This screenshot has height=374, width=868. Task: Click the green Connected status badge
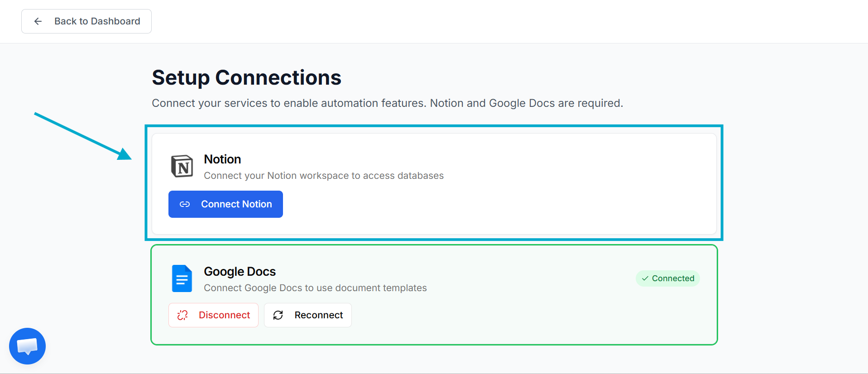(668, 278)
